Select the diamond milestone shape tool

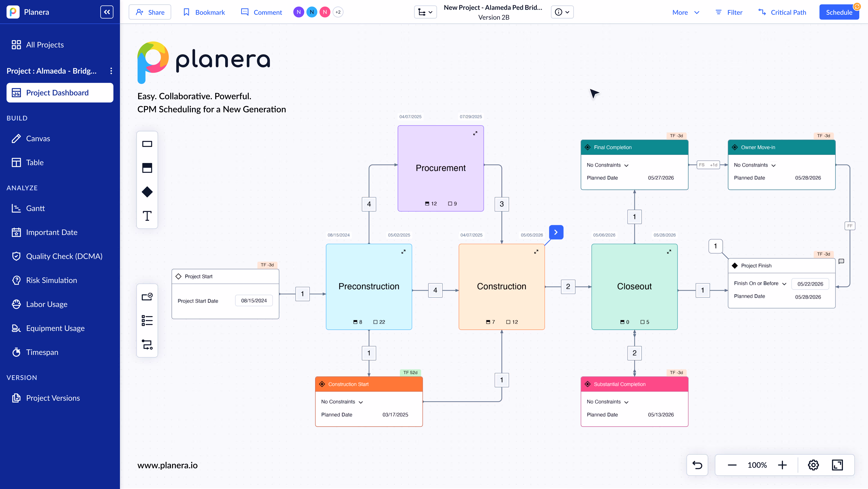click(x=147, y=192)
